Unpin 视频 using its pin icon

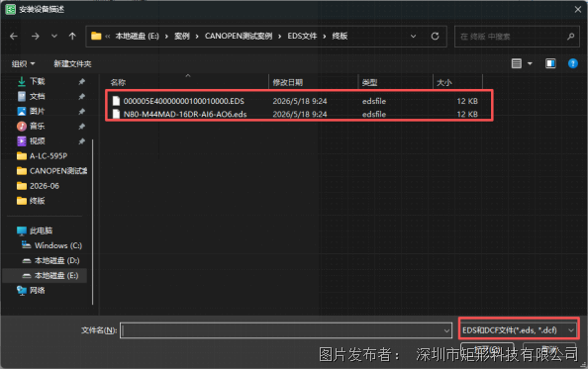(x=81, y=141)
